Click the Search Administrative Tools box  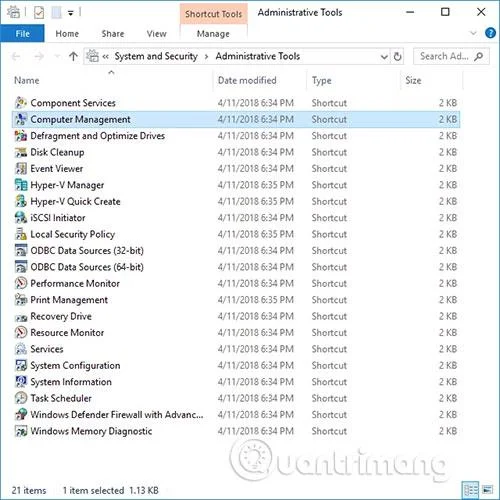tap(451, 56)
